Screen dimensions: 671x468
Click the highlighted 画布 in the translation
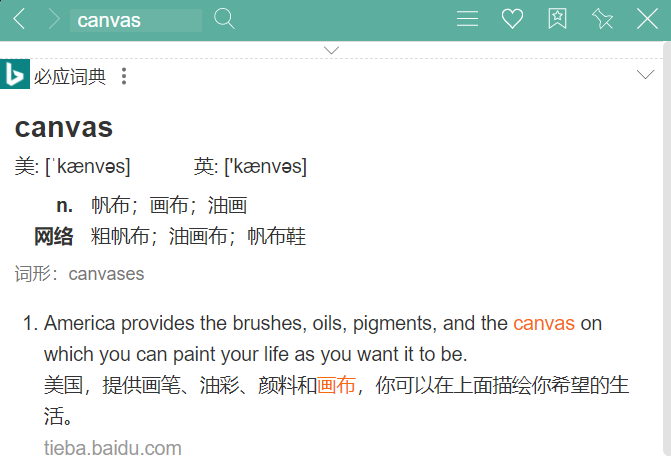point(336,385)
